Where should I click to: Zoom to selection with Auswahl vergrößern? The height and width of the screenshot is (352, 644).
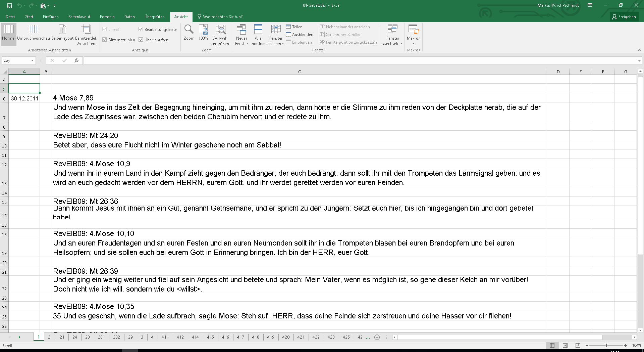click(x=220, y=35)
